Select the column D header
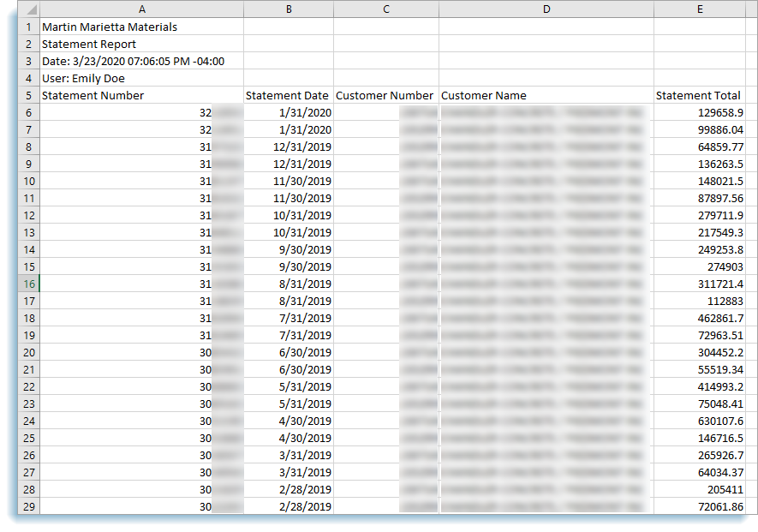Screen dimensions: 758x532 click(x=546, y=9)
